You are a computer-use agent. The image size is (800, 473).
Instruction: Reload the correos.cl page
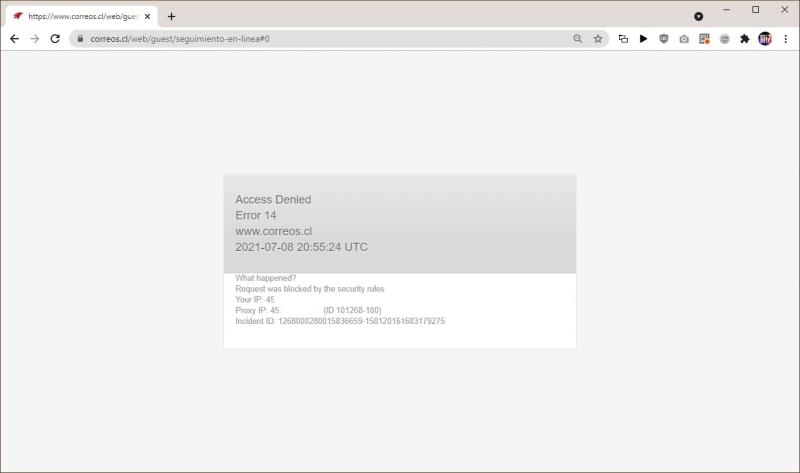tap(55, 39)
